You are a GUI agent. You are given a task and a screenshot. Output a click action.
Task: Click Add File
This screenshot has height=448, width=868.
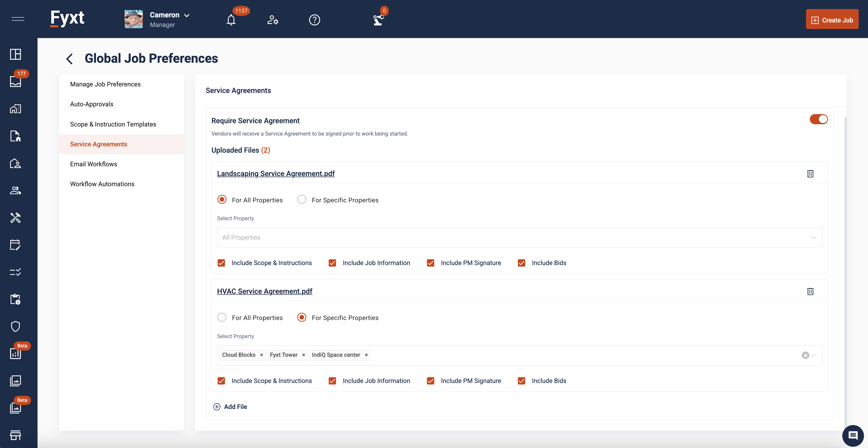[230, 407]
